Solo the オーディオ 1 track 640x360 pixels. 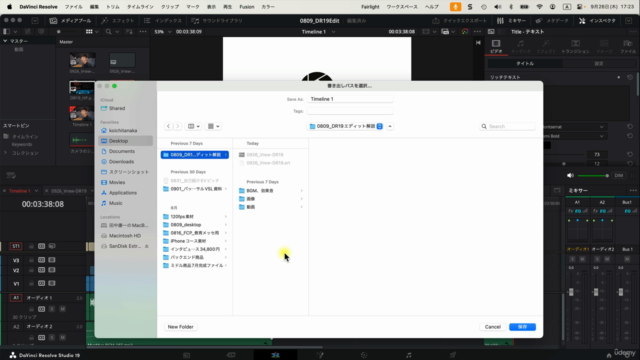click(52, 309)
